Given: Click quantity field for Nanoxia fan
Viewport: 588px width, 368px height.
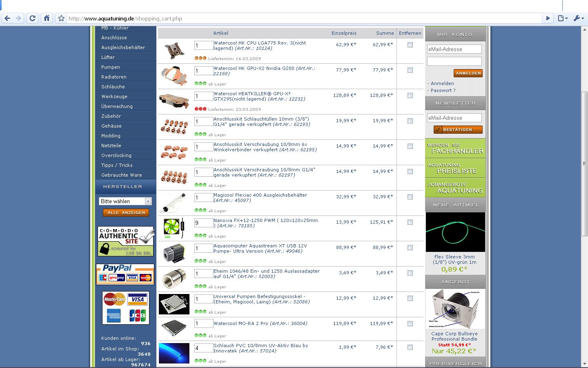Looking at the screenshot, I should (x=204, y=223).
